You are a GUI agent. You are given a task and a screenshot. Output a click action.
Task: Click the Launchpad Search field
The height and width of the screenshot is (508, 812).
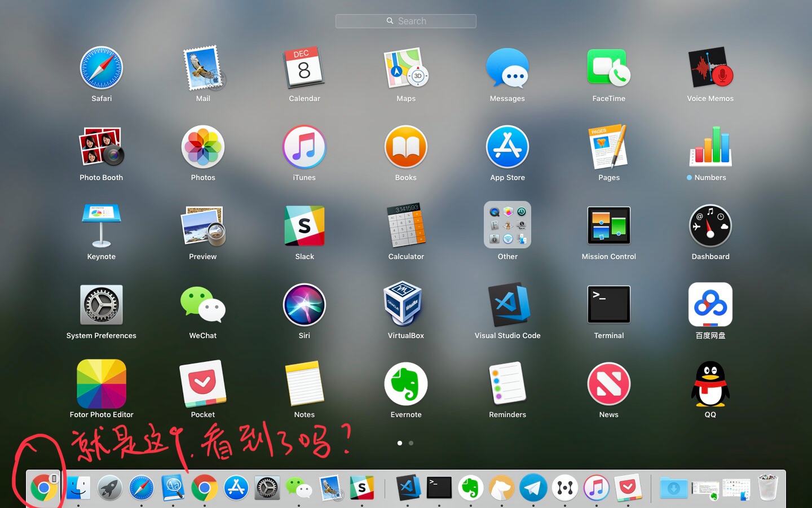(406, 21)
